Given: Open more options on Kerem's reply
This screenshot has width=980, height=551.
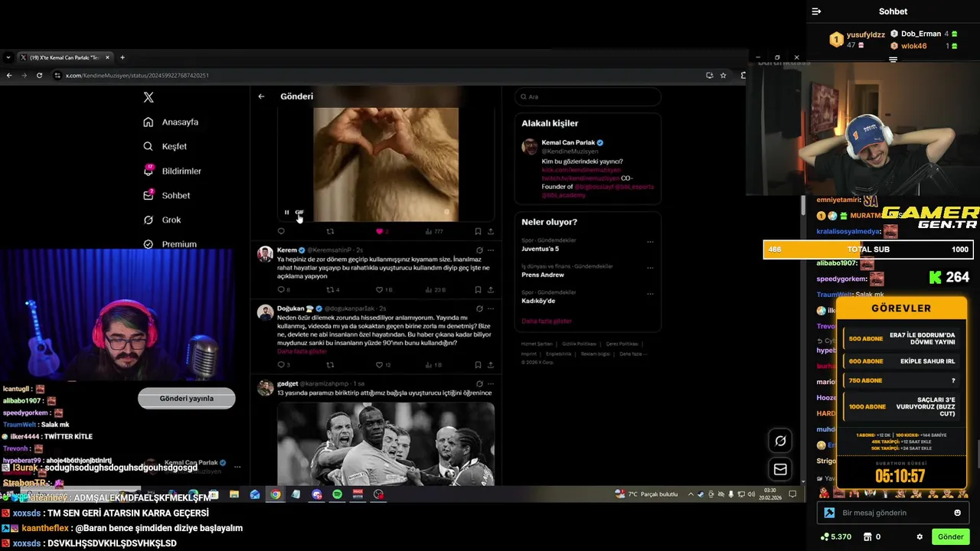Looking at the screenshot, I should (x=491, y=250).
